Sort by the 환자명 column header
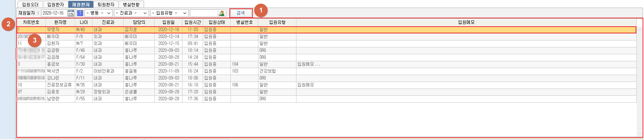Viewport: 644px width, 140px height. (60, 22)
